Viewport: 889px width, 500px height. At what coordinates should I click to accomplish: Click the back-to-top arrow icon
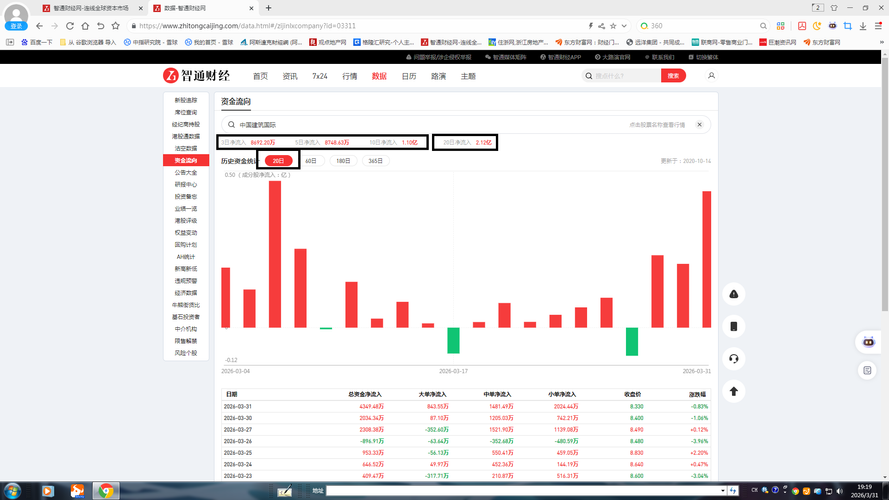tap(734, 391)
